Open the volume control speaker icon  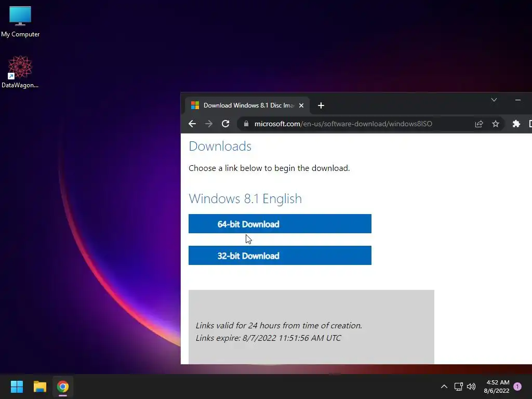click(471, 387)
